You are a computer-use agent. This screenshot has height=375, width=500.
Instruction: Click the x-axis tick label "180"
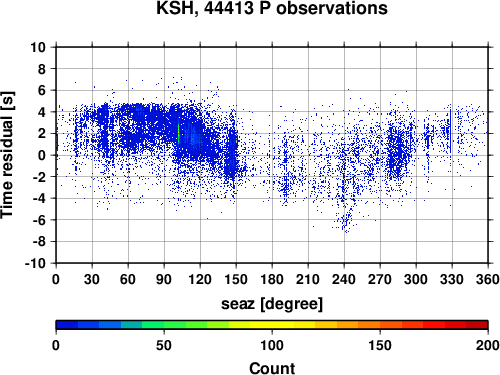[x=272, y=279]
